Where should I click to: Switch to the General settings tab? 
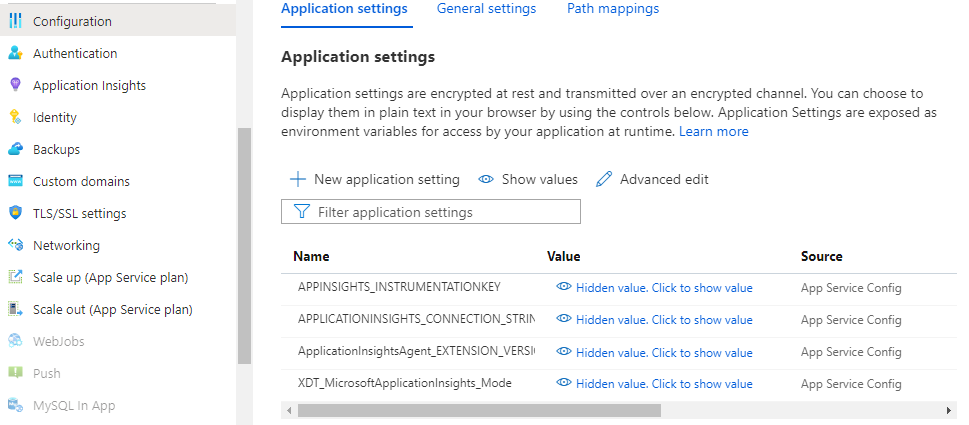click(486, 9)
